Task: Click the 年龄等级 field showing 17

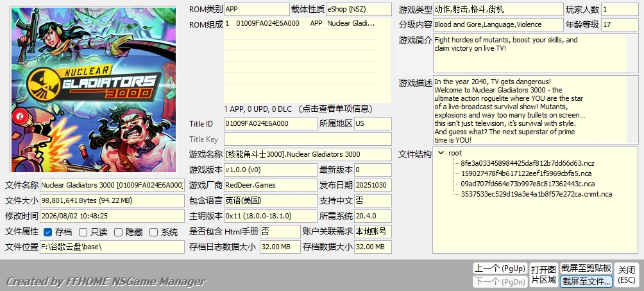Action: [620, 24]
